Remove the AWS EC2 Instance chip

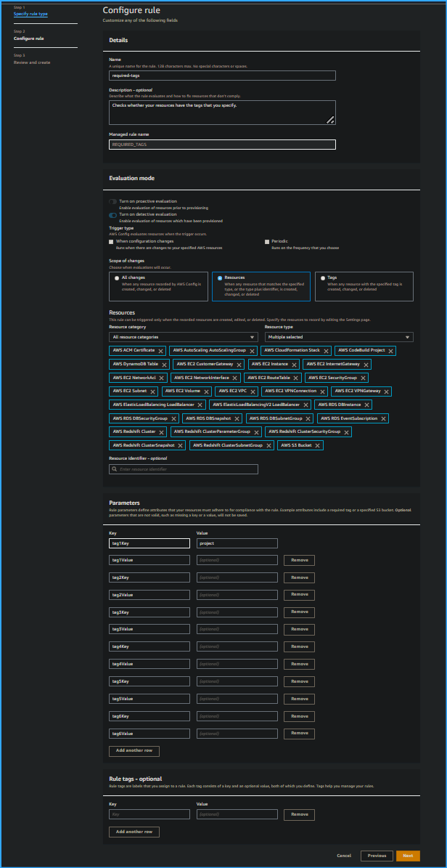coord(293,365)
